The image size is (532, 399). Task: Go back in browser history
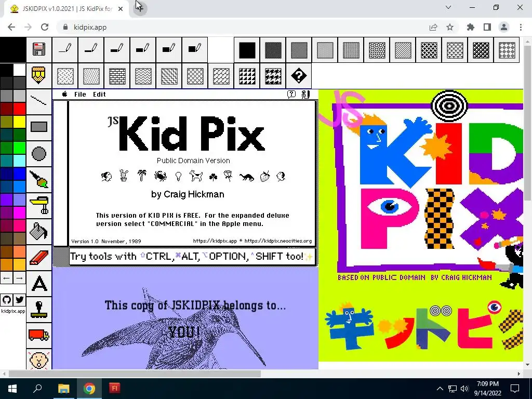click(11, 27)
